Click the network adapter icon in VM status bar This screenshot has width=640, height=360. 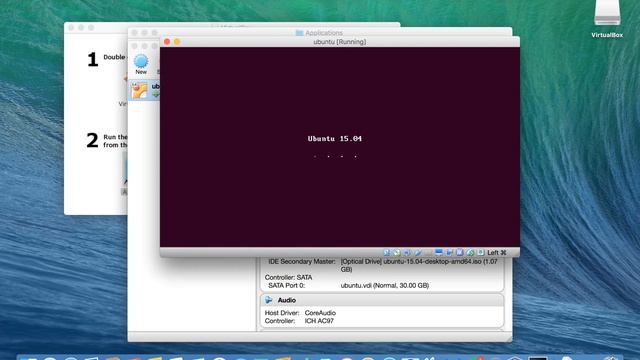pos(407,253)
